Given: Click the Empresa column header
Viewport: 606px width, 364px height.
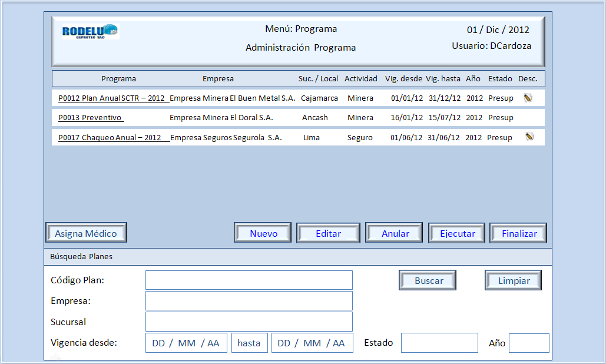Looking at the screenshot, I should click(218, 79).
